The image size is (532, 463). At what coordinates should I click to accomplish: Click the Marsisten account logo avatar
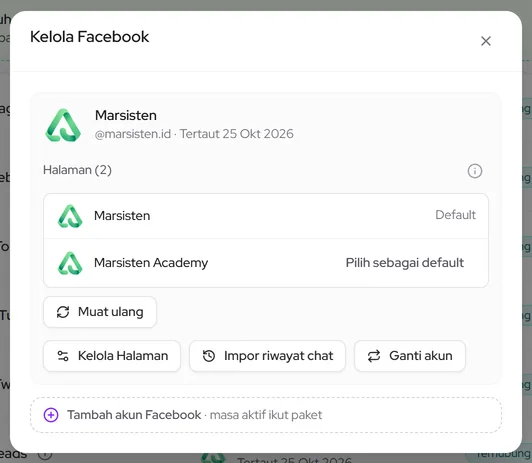point(63,125)
